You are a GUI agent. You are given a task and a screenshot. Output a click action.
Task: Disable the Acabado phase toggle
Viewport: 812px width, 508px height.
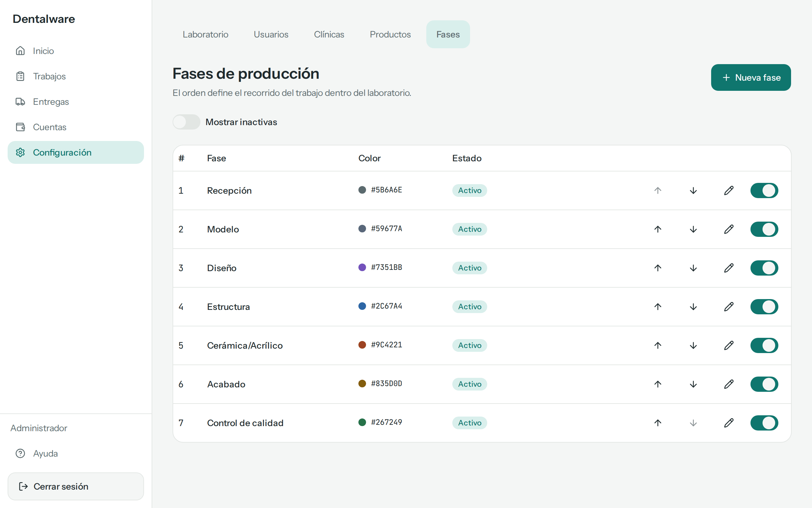click(764, 384)
